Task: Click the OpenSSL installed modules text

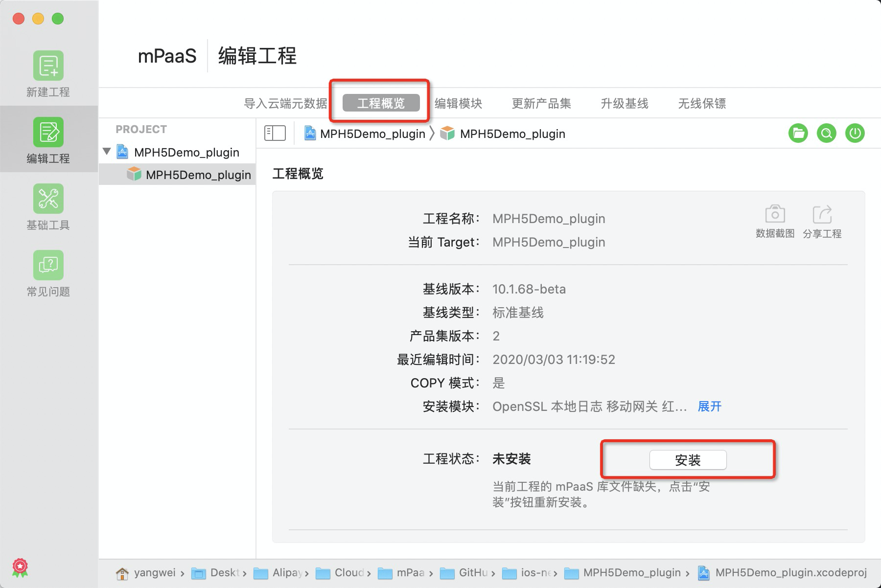Action: [x=590, y=407]
